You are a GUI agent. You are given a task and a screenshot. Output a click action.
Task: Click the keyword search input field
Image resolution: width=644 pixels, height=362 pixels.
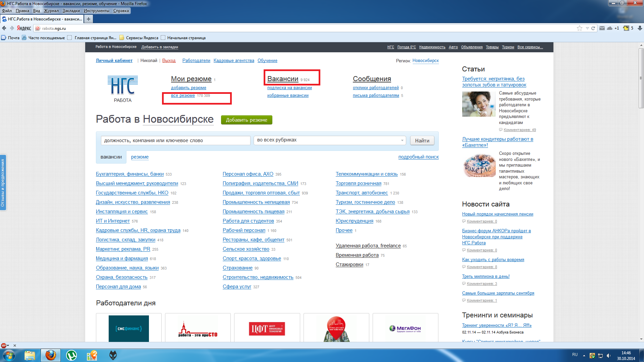click(175, 140)
